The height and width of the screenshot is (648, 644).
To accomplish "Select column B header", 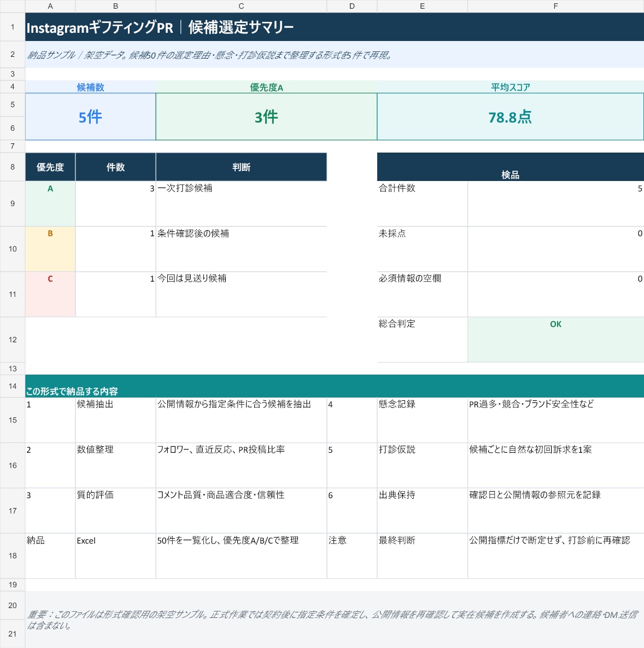I will point(115,6).
